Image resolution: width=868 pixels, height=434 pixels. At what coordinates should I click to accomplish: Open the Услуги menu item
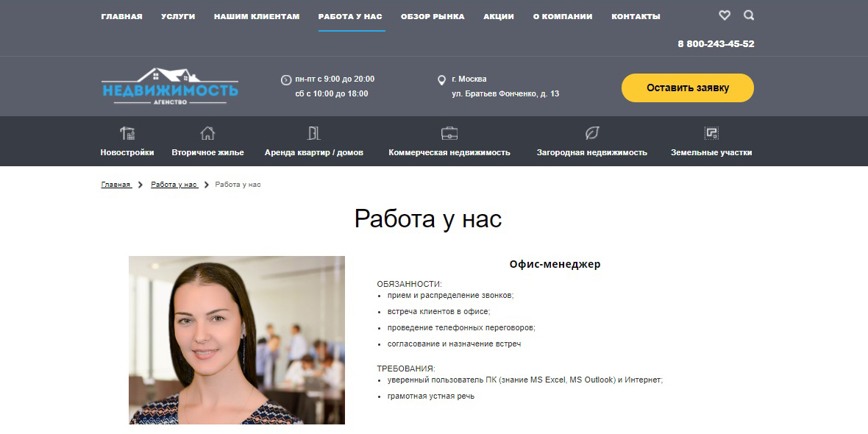(178, 16)
